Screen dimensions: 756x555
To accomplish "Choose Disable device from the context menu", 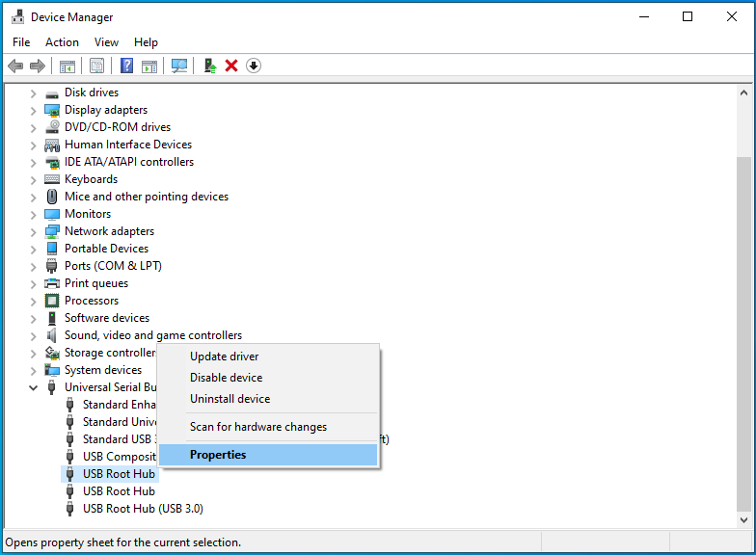I will 226,378.
